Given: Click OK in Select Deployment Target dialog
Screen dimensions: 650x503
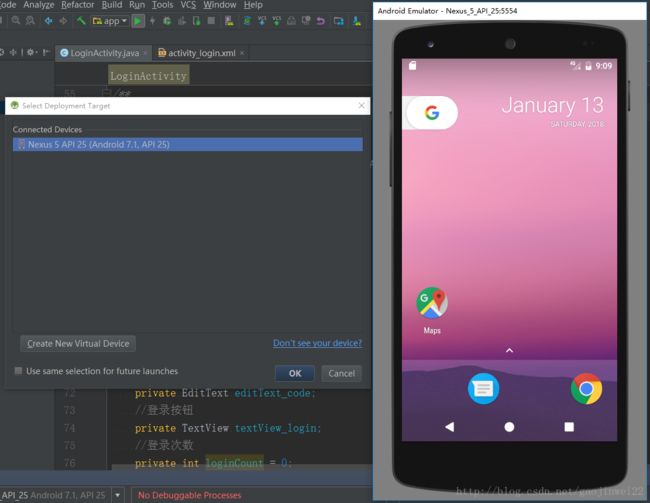Looking at the screenshot, I should [x=295, y=373].
